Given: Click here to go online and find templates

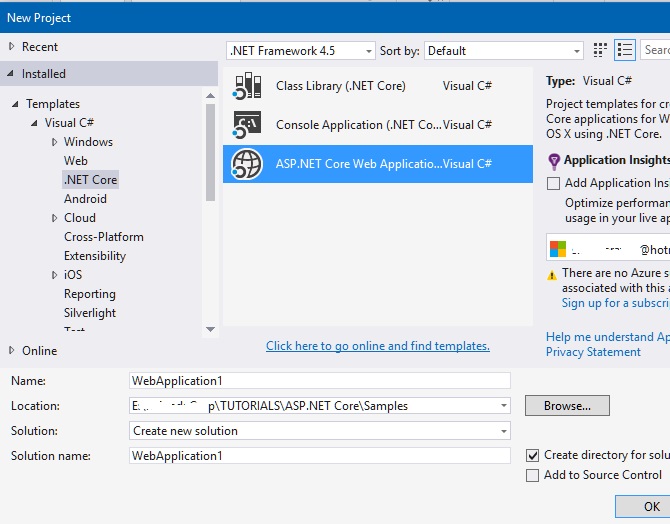Looking at the screenshot, I should (378, 345).
